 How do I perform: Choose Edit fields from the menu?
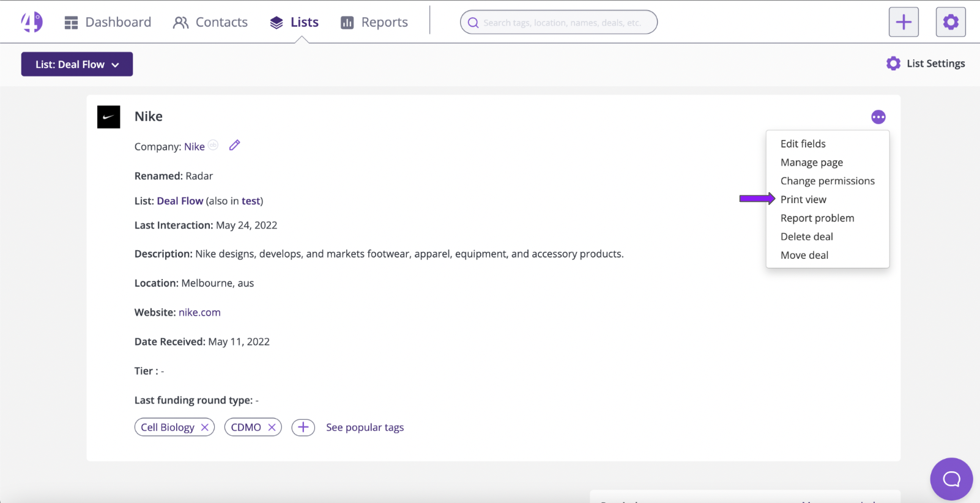[x=803, y=144]
